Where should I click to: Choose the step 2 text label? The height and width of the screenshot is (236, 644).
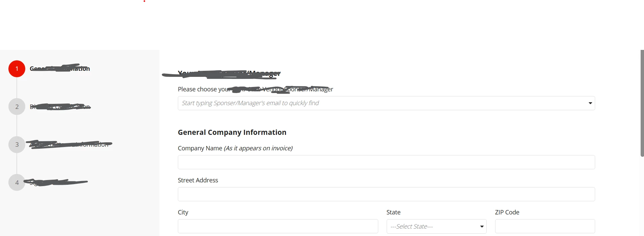pos(60,107)
